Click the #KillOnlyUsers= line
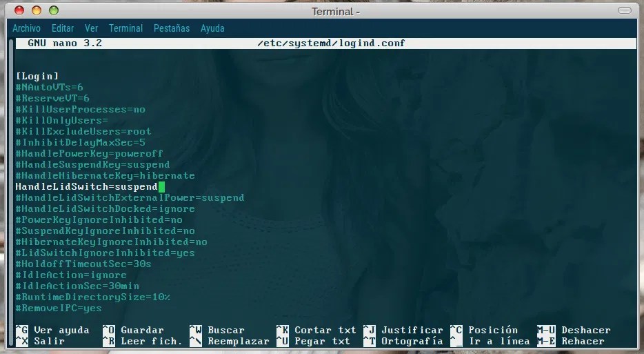644x354 pixels. [62, 121]
